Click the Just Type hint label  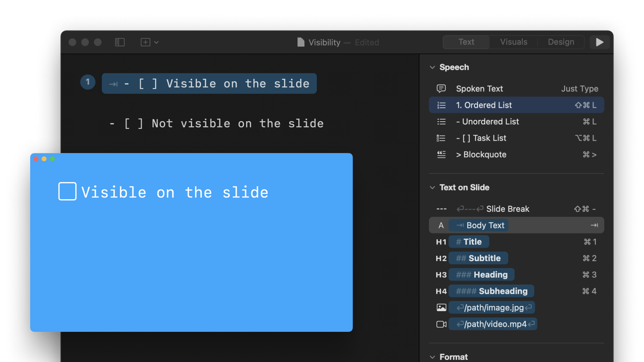click(580, 89)
